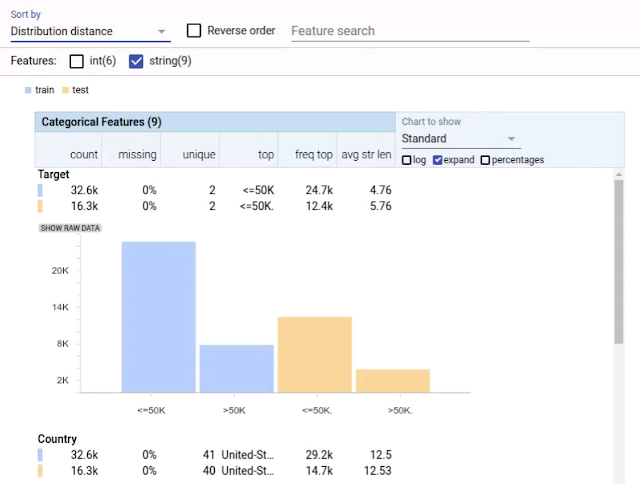640x484 pixels.
Task: Click the Feature search field
Action: [x=409, y=31]
